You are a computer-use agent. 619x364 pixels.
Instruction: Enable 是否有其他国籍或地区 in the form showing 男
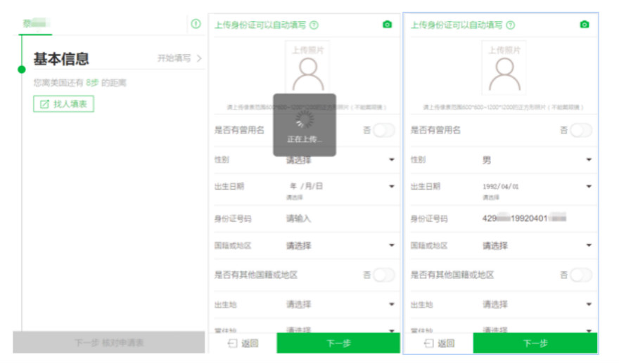pos(580,275)
